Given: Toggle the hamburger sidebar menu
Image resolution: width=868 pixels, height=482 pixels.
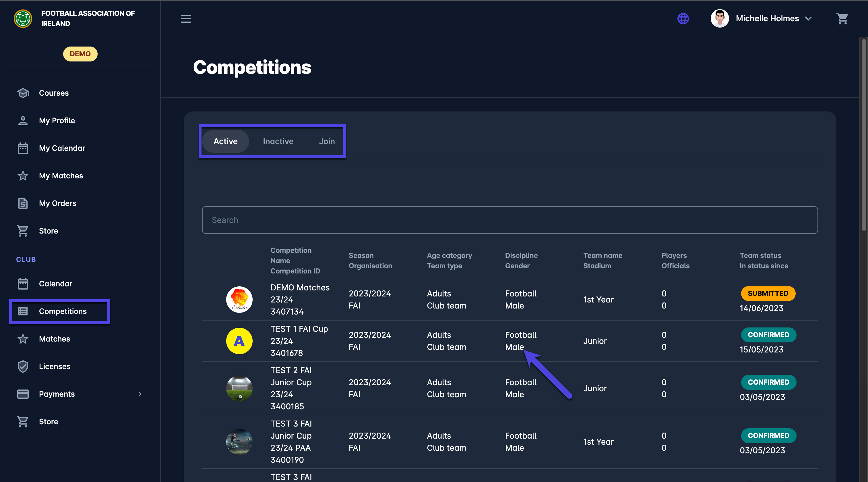Looking at the screenshot, I should click(x=186, y=19).
